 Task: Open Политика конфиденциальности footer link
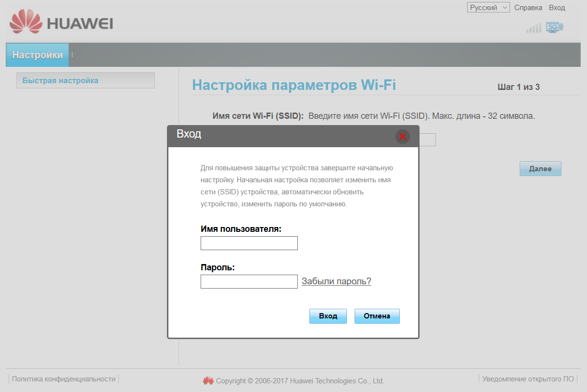click(x=64, y=379)
